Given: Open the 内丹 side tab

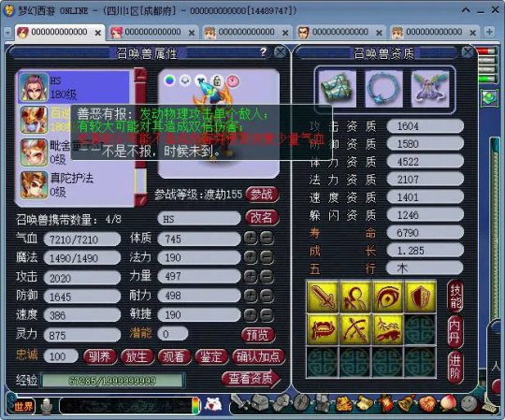Looking at the screenshot, I should pyautogui.click(x=455, y=331).
